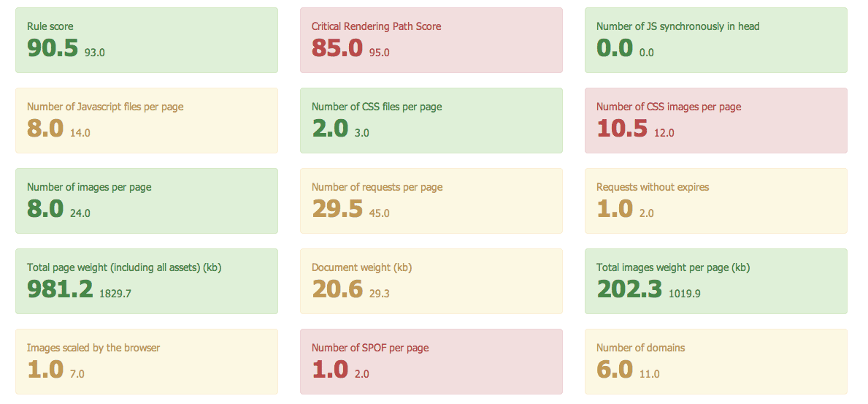Click the red Number of CSS images per page card

point(715,121)
